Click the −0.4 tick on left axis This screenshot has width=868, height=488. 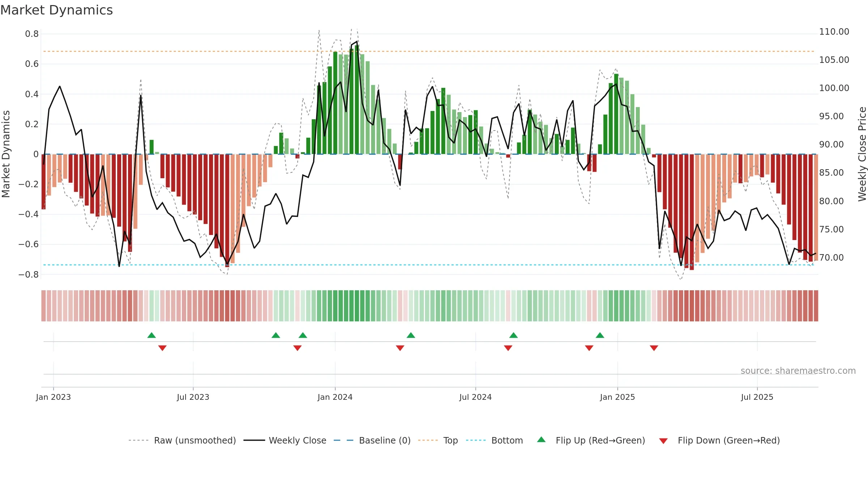[x=29, y=214]
